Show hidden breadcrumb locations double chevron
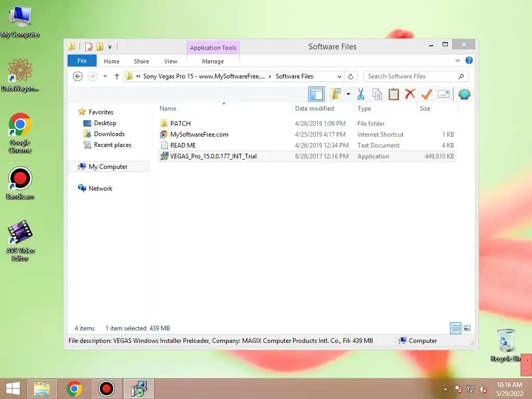The height and width of the screenshot is (399, 532). pos(138,76)
